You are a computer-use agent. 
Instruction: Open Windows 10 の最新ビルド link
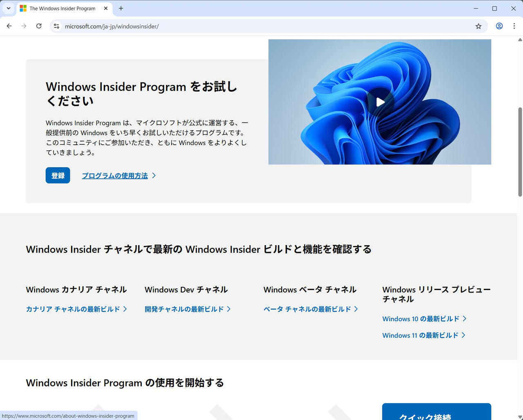pyautogui.click(x=424, y=319)
